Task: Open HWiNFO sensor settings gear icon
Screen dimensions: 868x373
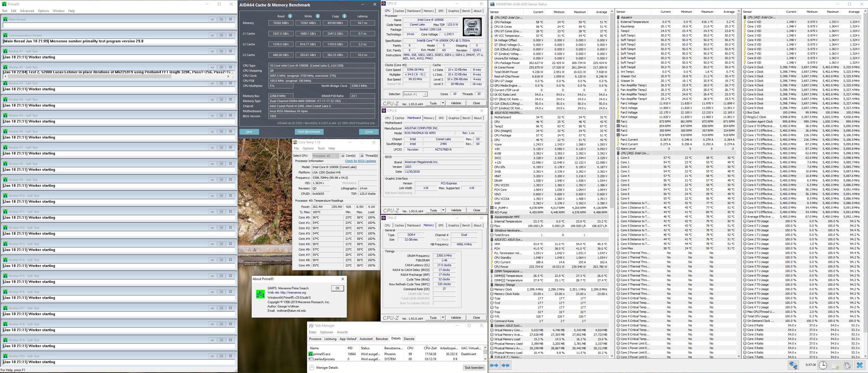Action: click(847, 365)
